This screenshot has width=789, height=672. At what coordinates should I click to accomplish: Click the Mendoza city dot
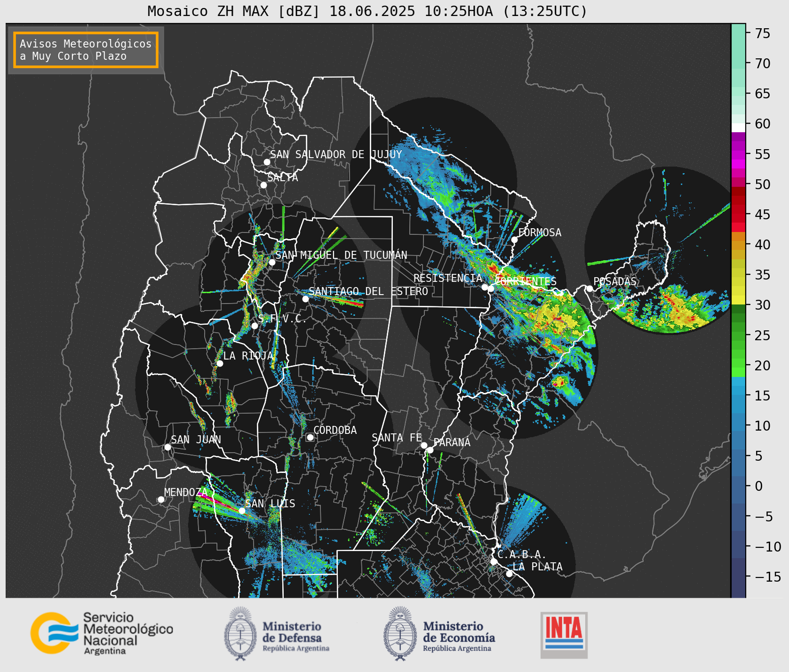pyautogui.click(x=161, y=499)
